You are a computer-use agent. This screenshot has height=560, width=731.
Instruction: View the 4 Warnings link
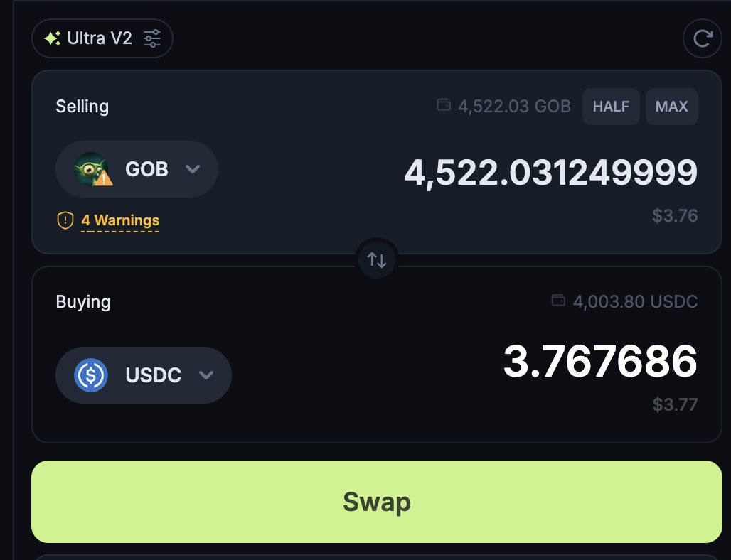click(120, 220)
